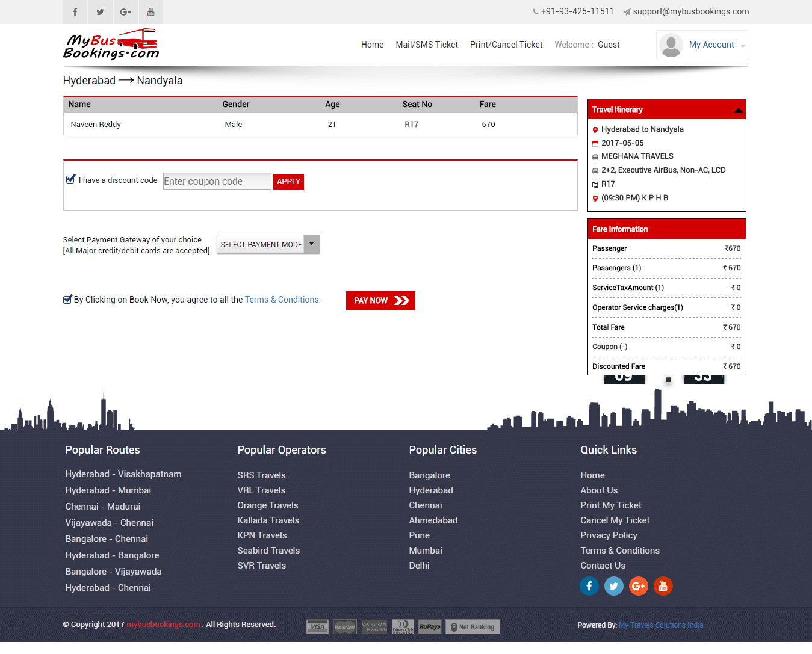
Task: Click the Net Banking payment icon
Action: pyautogui.click(x=473, y=626)
